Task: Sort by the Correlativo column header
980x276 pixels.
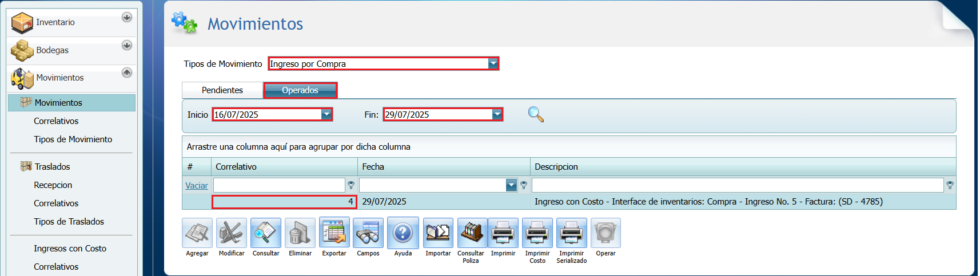Action: (284, 167)
